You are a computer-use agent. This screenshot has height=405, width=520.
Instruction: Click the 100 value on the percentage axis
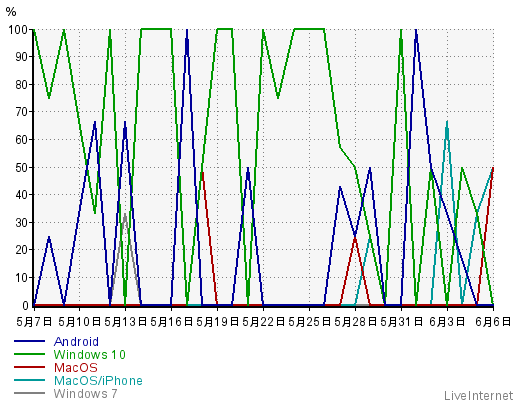click(18, 29)
